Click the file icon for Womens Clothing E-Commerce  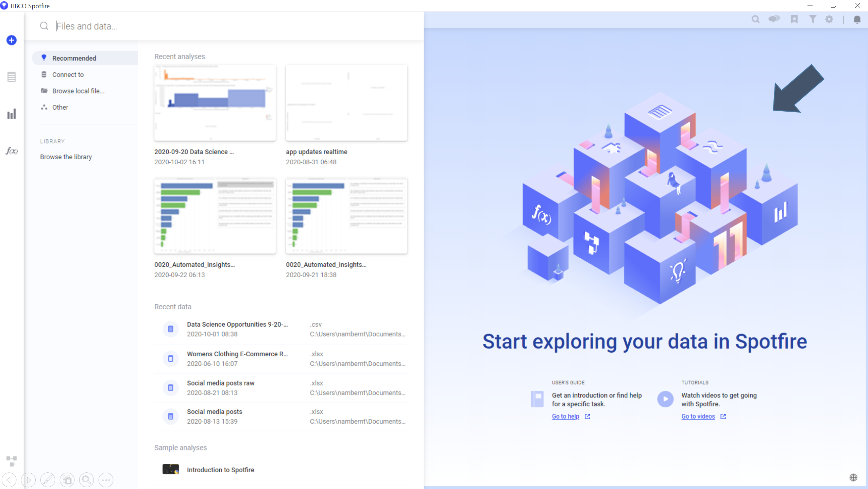click(171, 359)
